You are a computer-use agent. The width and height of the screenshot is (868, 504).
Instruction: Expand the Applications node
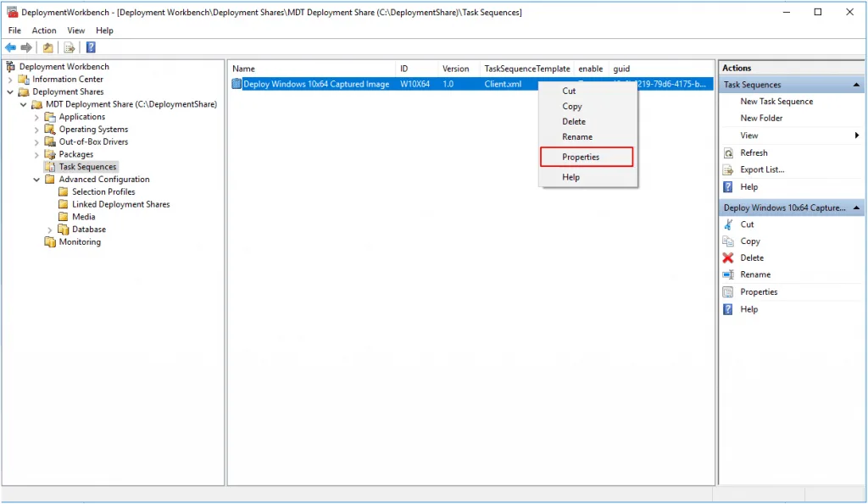point(36,117)
